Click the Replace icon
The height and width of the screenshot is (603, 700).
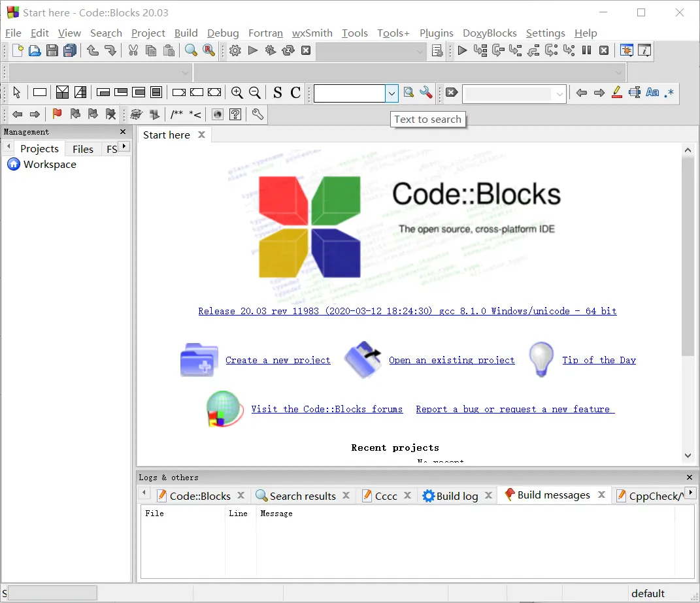(x=208, y=50)
